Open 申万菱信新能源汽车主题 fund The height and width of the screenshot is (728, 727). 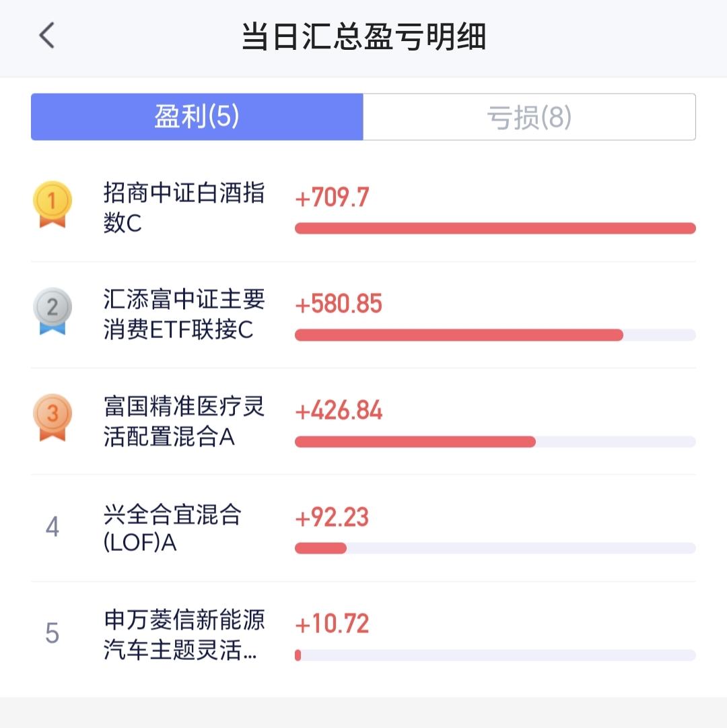[x=184, y=635]
